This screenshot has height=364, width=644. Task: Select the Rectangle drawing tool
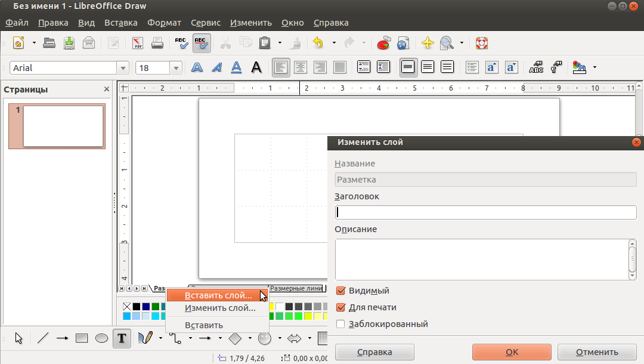pos(82,338)
